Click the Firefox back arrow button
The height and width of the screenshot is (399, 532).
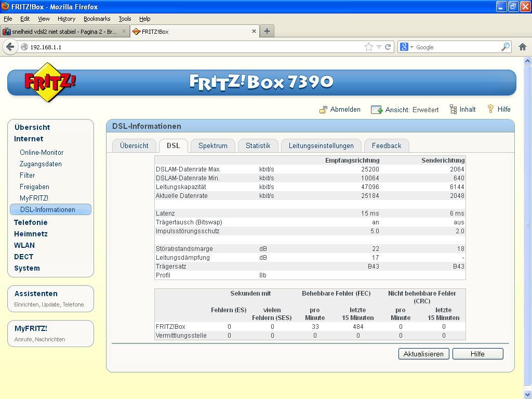pos(10,46)
